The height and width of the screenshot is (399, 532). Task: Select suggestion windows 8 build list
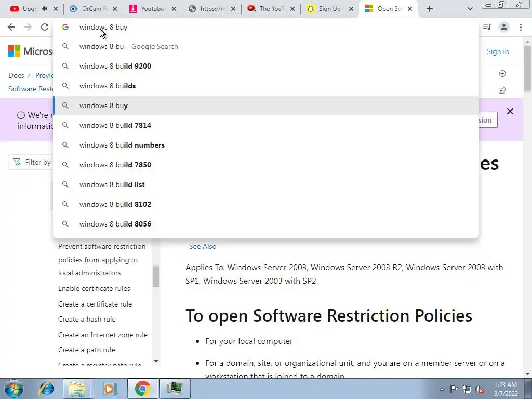pos(266,184)
